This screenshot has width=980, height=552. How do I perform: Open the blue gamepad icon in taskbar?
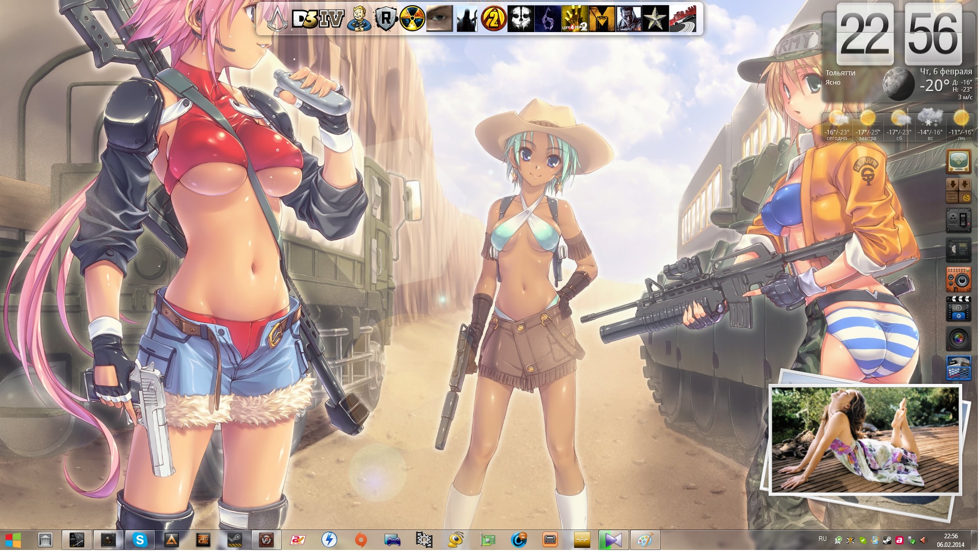(393, 541)
